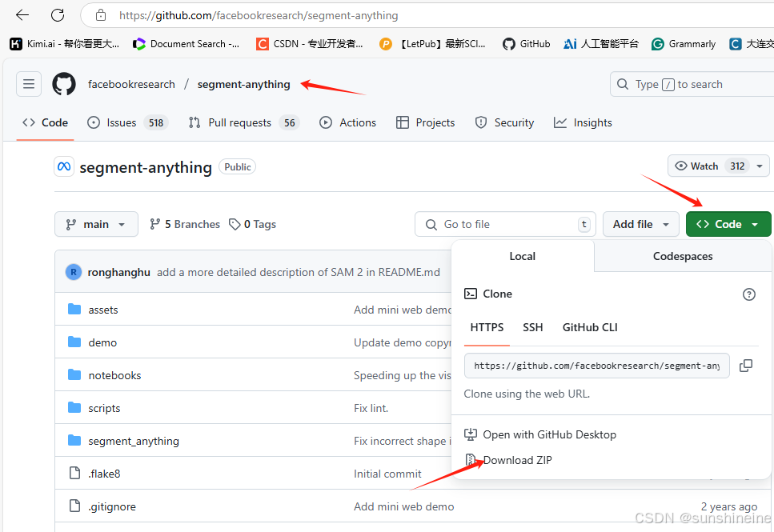Open the Actions tab

347,122
